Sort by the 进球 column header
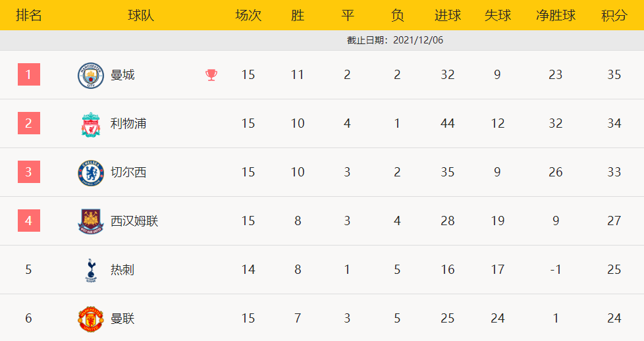The width and height of the screenshot is (644, 341). click(448, 15)
